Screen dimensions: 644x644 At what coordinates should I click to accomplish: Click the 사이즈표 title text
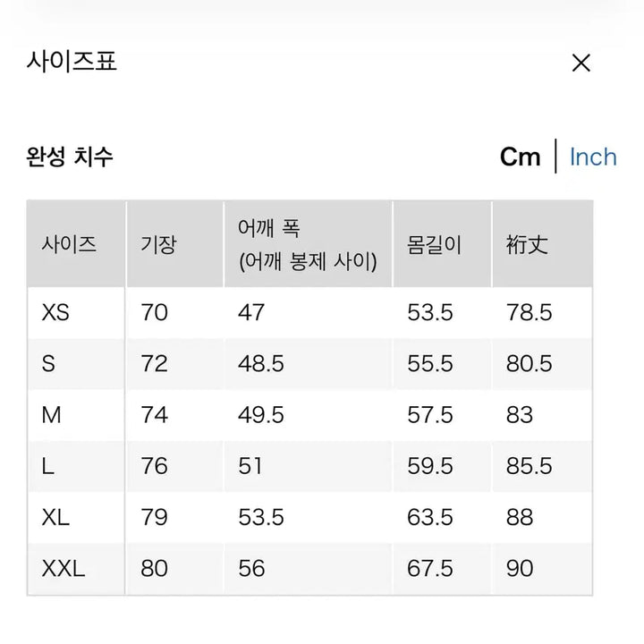tap(72, 63)
